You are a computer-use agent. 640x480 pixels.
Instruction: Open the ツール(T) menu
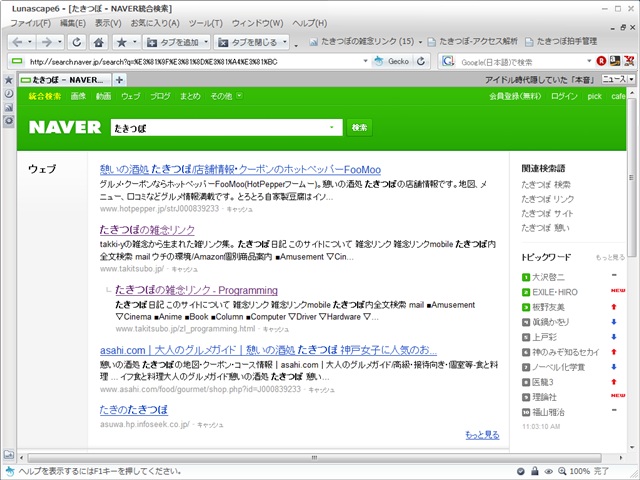point(205,22)
